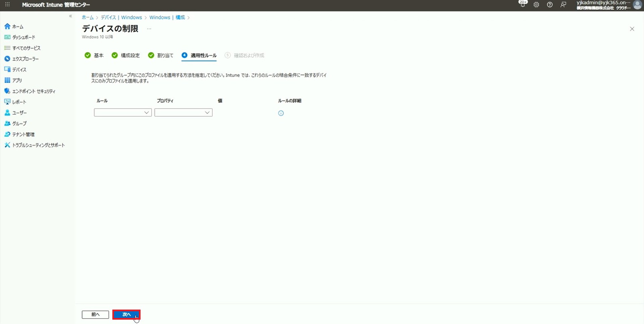644x324 pixels.
Task: Click the app launcher waffle icon
Action: tap(7, 5)
